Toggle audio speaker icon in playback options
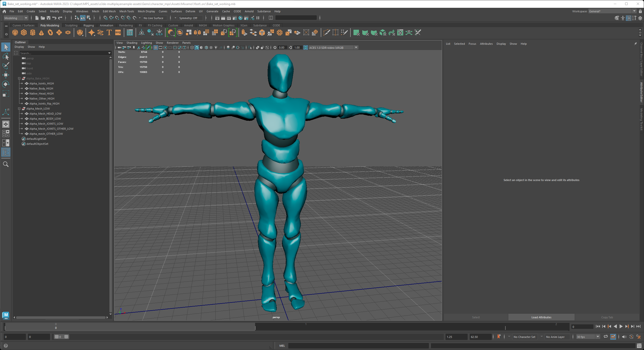The width and height of the screenshot is (644, 350). click(624, 337)
